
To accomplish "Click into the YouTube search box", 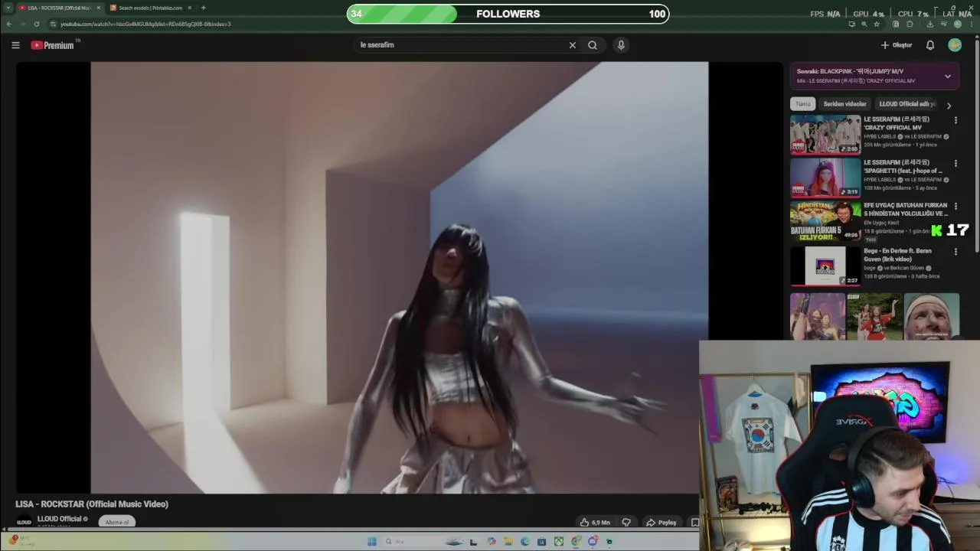I will (x=459, y=45).
